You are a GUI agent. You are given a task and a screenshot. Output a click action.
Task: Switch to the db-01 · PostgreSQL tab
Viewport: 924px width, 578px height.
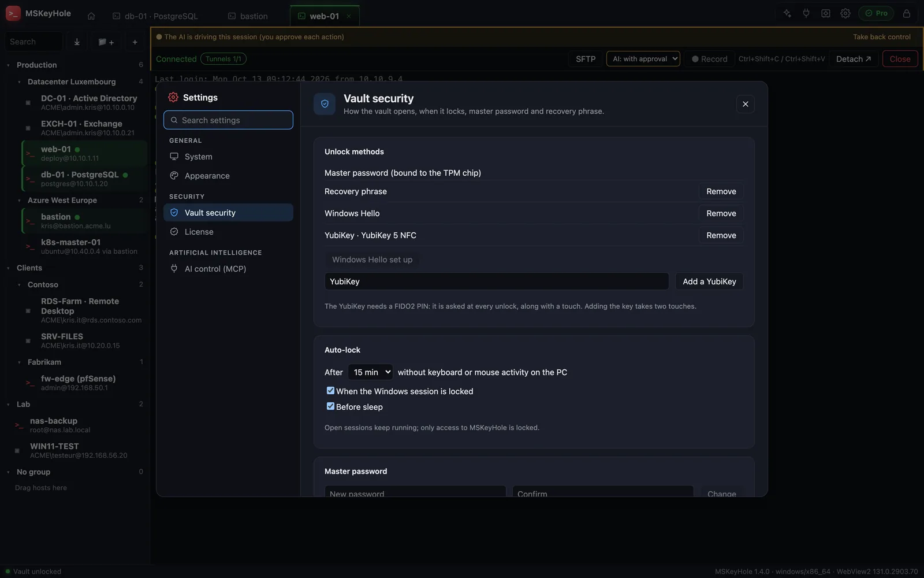(156, 16)
